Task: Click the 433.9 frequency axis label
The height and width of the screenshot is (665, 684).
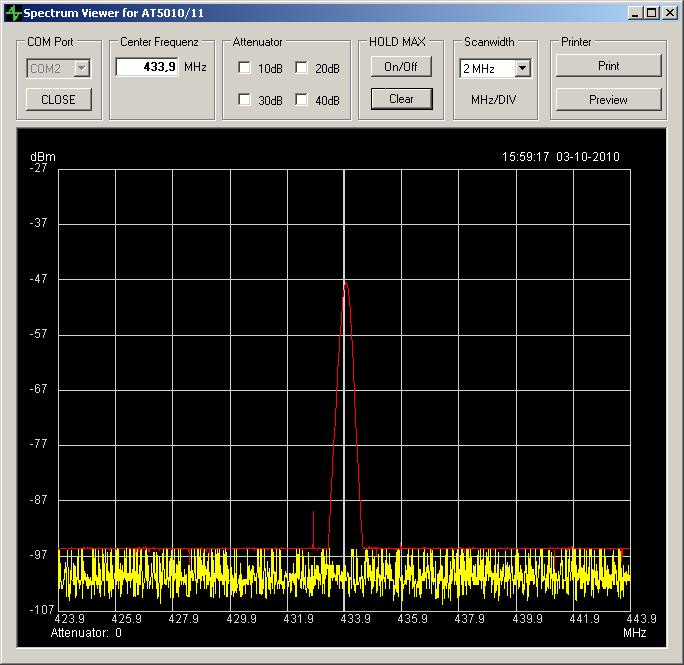Action: (356, 618)
